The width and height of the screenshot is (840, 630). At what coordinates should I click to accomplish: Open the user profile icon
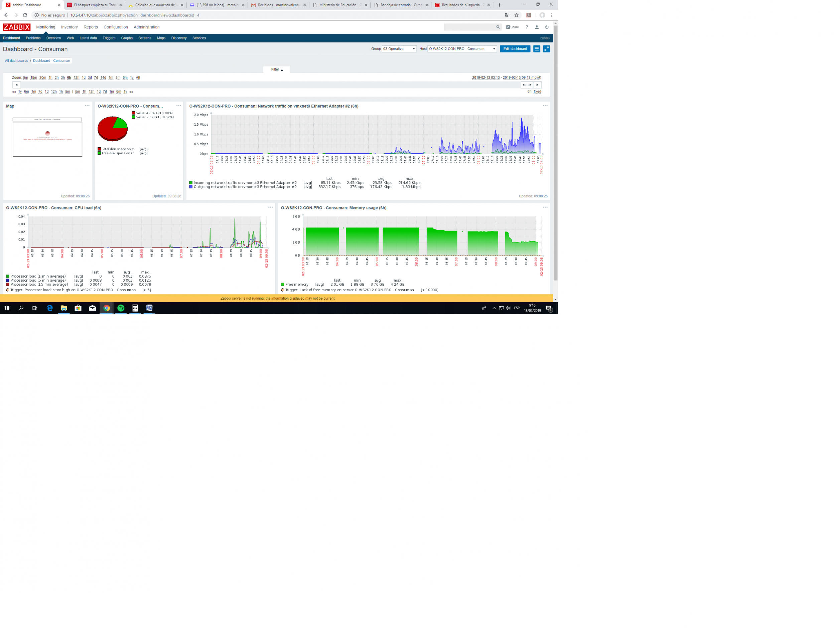[x=537, y=27]
